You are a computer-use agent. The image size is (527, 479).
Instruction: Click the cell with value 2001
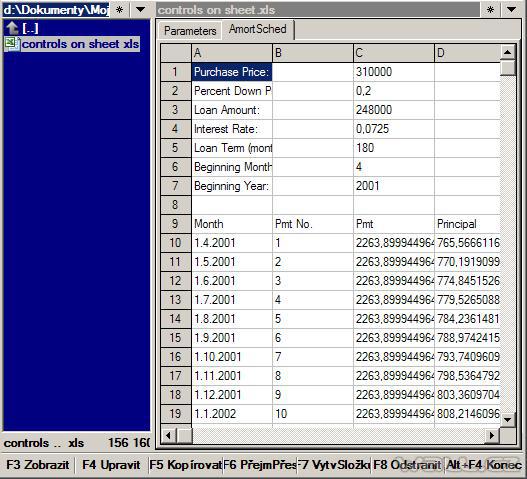coord(394,186)
